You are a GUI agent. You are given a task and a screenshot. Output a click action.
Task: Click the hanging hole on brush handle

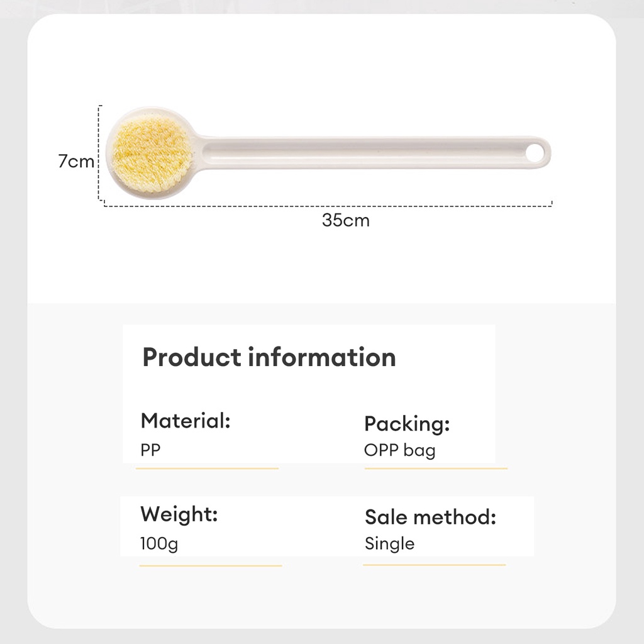pyautogui.click(x=533, y=153)
